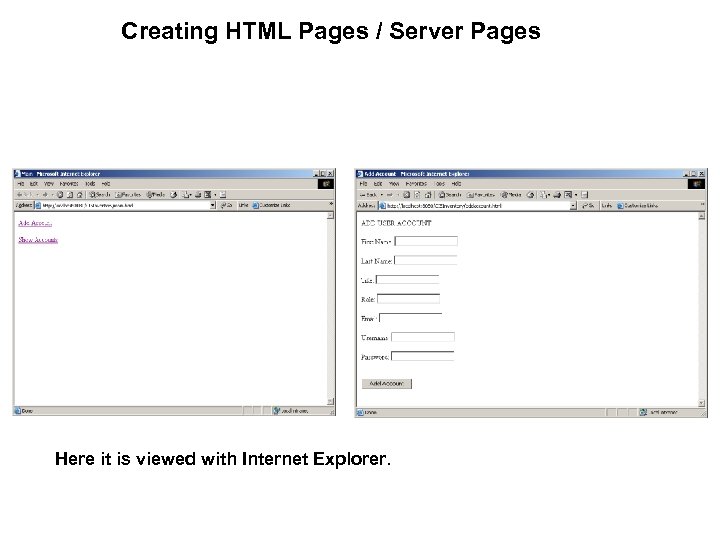Click Back button in Add Account window toolbar

pyautogui.click(x=368, y=195)
